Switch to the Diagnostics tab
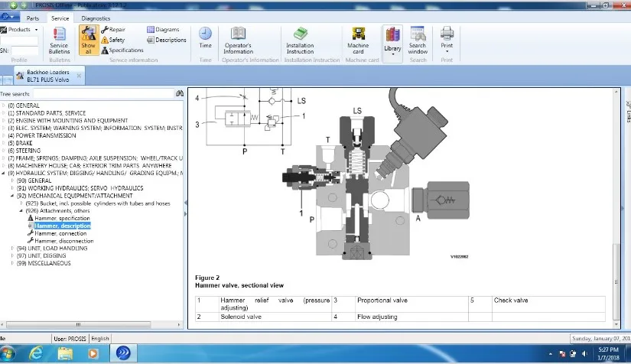Viewport: 631px width, 364px height. (96, 18)
